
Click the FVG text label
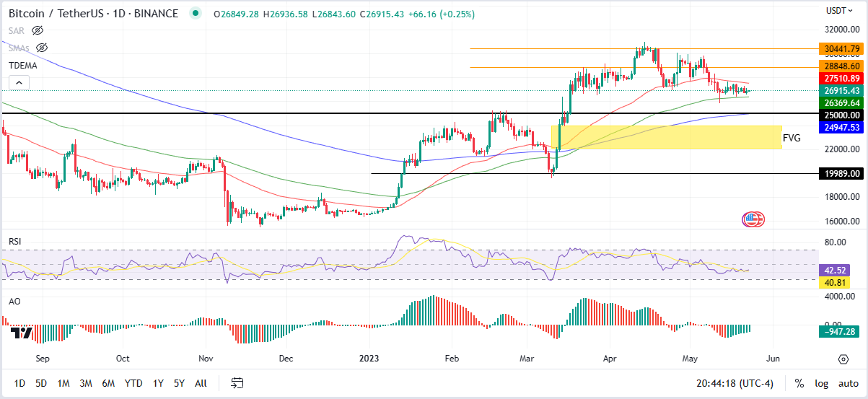(792, 138)
